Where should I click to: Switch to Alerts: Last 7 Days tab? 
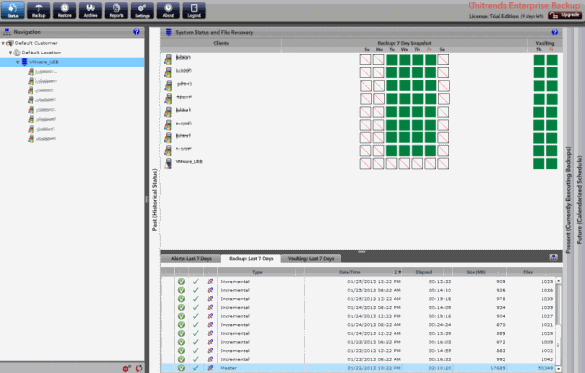click(x=191, y=258)
